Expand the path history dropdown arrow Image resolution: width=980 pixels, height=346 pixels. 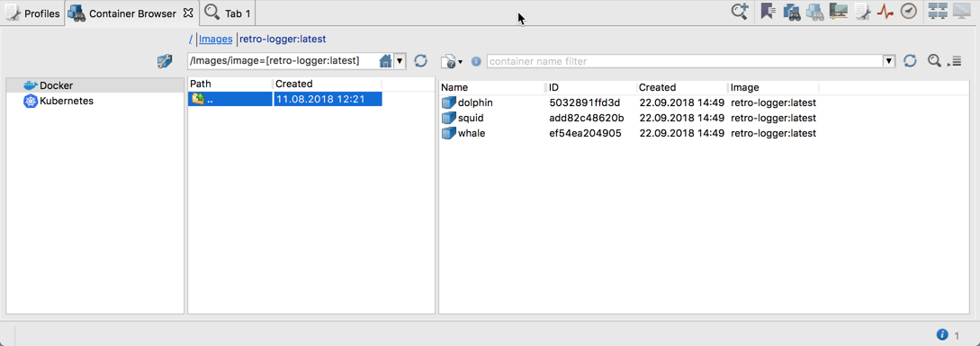[400, 60]
